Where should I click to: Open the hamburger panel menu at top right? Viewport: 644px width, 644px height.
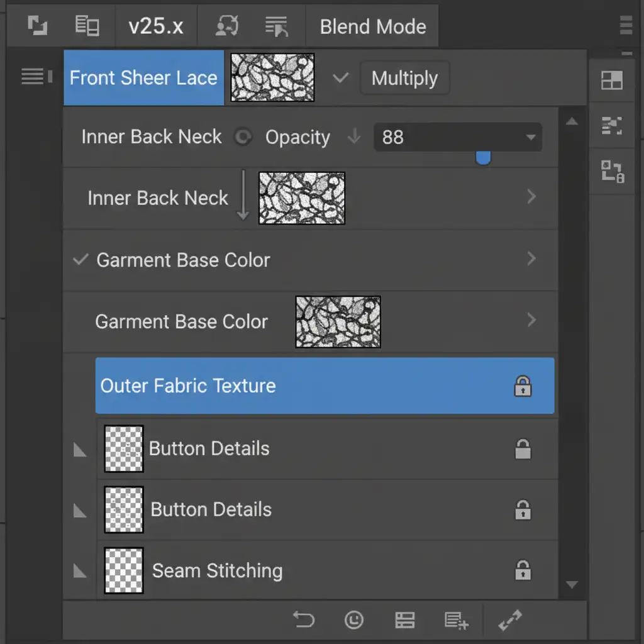point(626,26)
